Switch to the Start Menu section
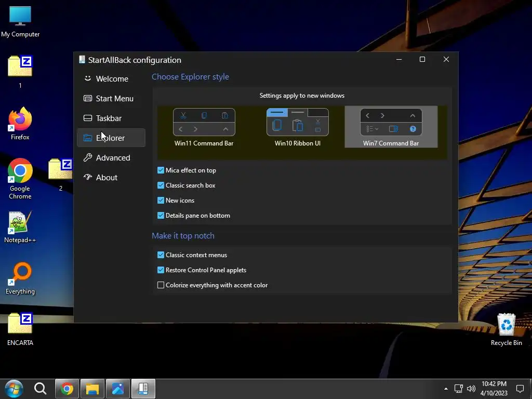The height and width of the screenshot is (399, 532). [x=111, y=98]
